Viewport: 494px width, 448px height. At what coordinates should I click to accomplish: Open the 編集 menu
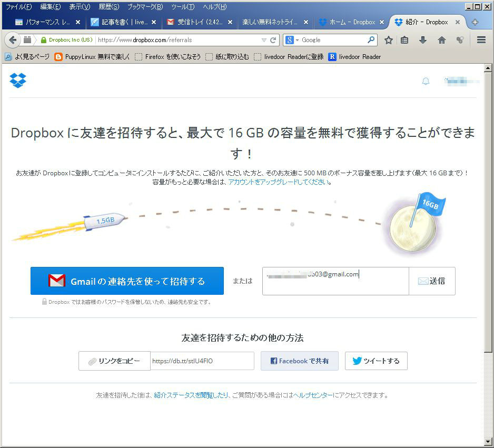click(51, 7)
